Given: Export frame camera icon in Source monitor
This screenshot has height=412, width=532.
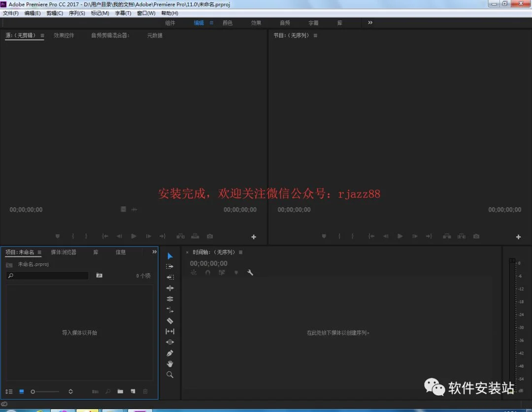Looking at the screenshot, I should pyautogui.click(x=210, y=236).
